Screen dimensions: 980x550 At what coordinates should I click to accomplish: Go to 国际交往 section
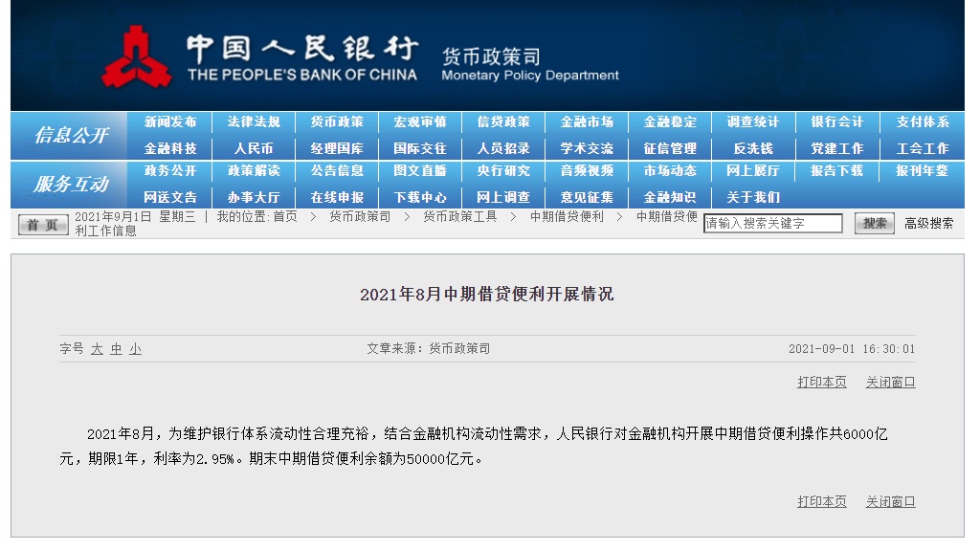(x=420, y=149)
